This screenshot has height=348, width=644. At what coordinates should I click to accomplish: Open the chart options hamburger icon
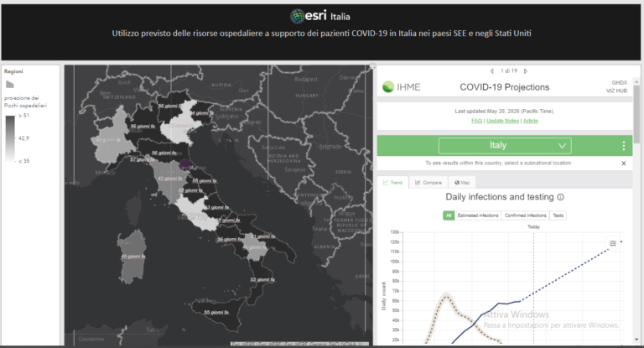click(x=613, y=243)
